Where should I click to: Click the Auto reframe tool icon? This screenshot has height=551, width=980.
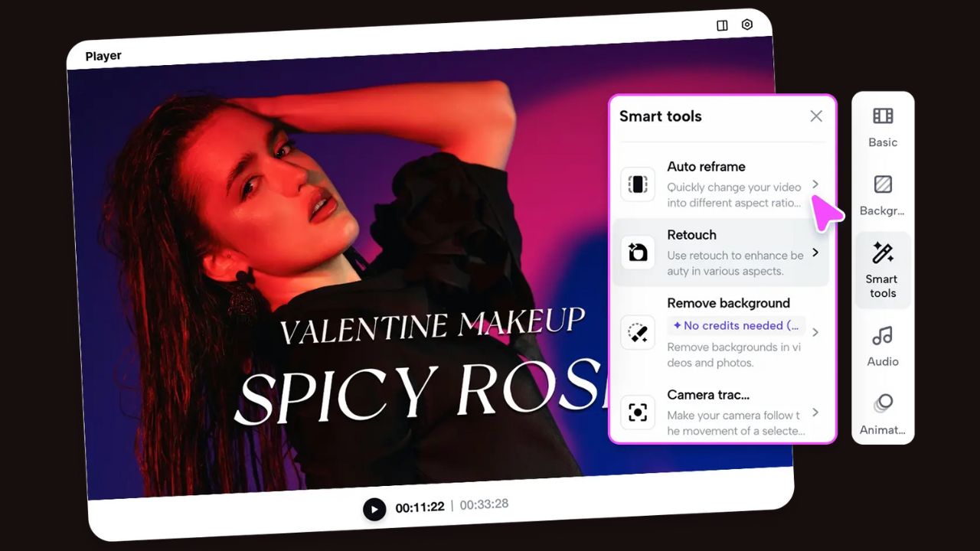(637, 184)
